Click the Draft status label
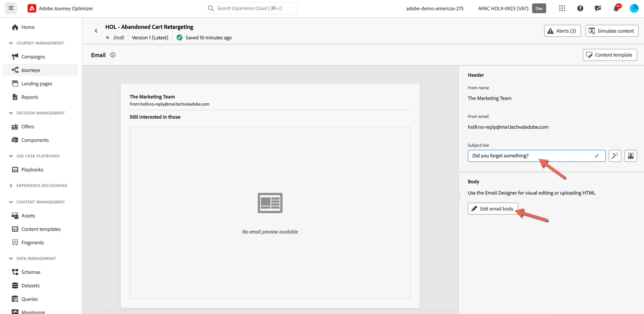Viewport: 644px width, 314px height. (118, 37)
